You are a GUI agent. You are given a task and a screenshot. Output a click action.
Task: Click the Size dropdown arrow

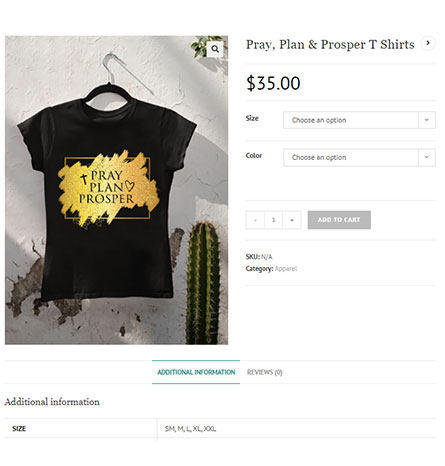pos(427,120)
